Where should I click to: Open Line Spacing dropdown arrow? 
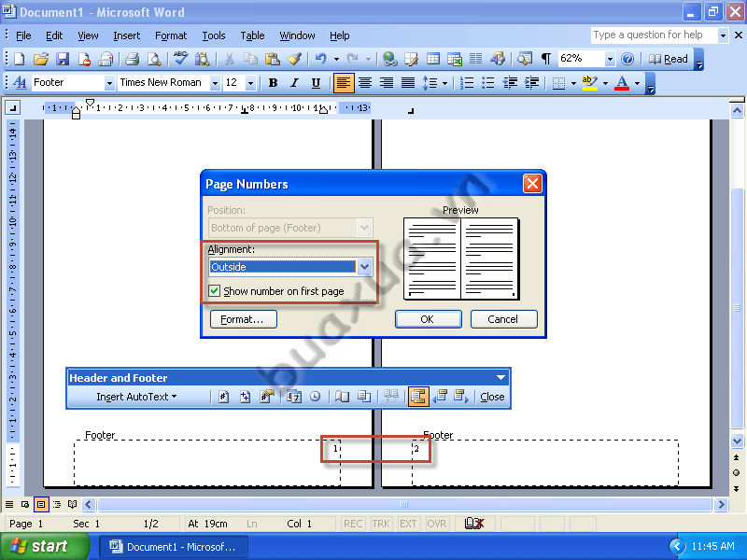point(445,83)
